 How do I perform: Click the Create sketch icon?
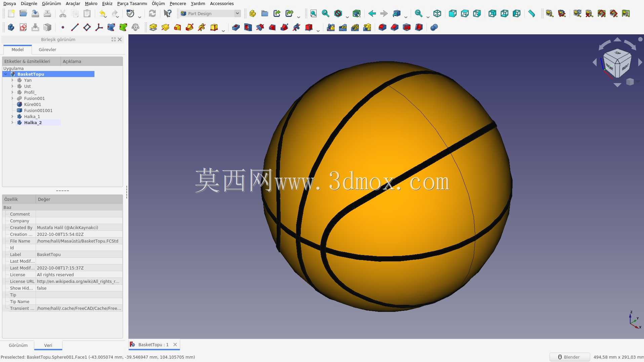click(x=23, y=27)
